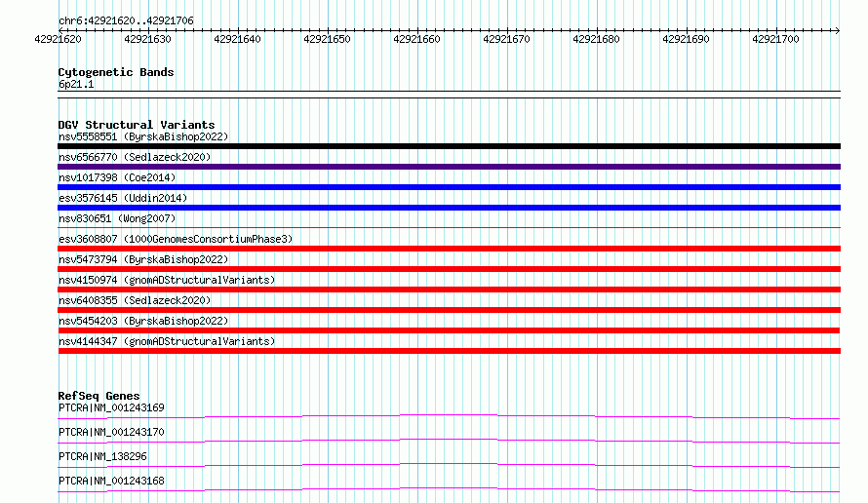Screen dimensions: 868x503
Task: Open variant nsv5473794 (ByrskaBishop2022) label
Action: tap(143, 259)
